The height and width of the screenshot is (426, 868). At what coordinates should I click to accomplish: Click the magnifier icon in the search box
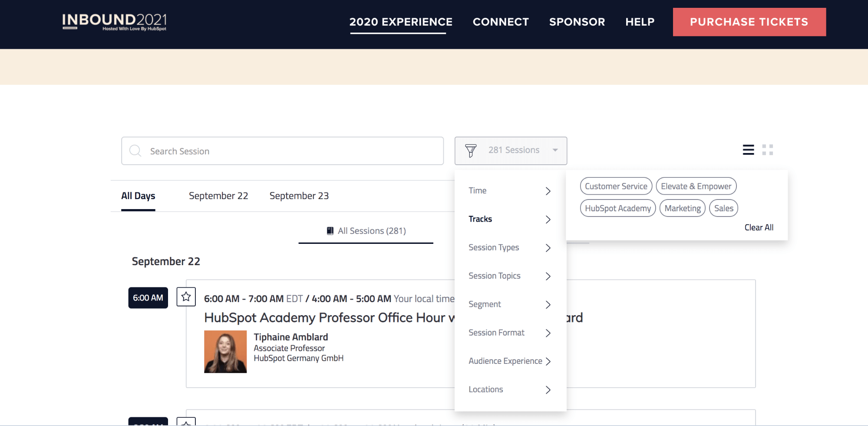pos(135,151)
